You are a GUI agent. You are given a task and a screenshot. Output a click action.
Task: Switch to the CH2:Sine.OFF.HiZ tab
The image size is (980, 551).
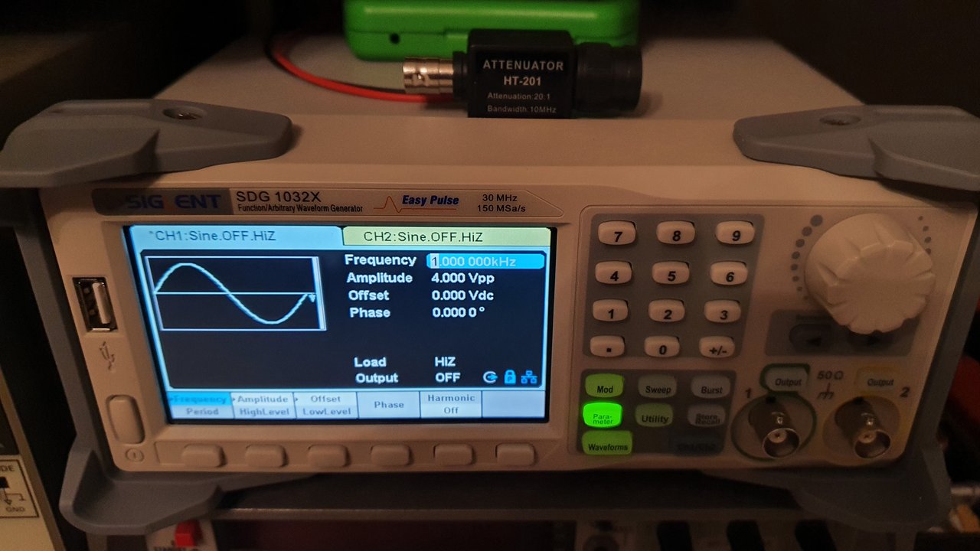(x=446, y=236)
